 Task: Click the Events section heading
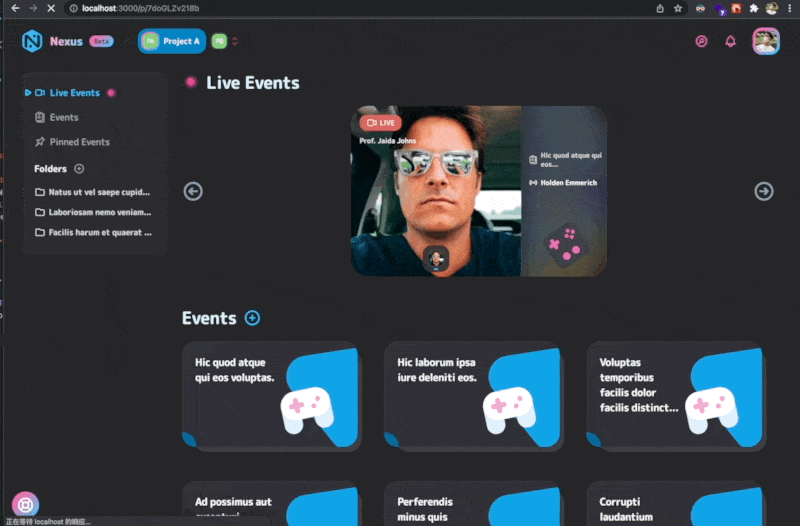pos(209,318)
